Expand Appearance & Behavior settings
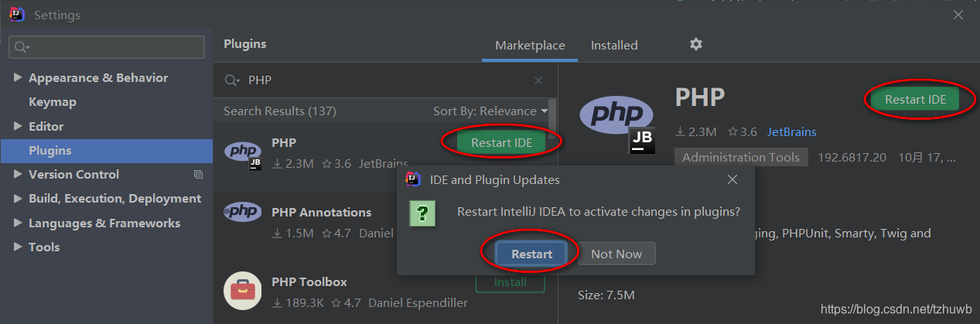The image size is (980, 324). (x=18, y=78)
